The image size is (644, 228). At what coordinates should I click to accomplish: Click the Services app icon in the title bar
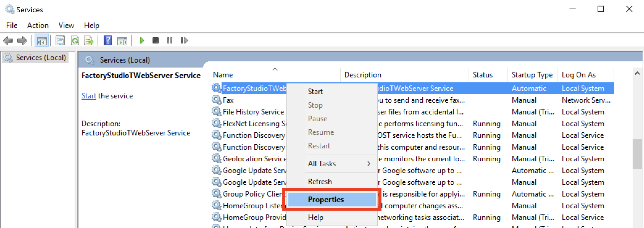[10, 9]
